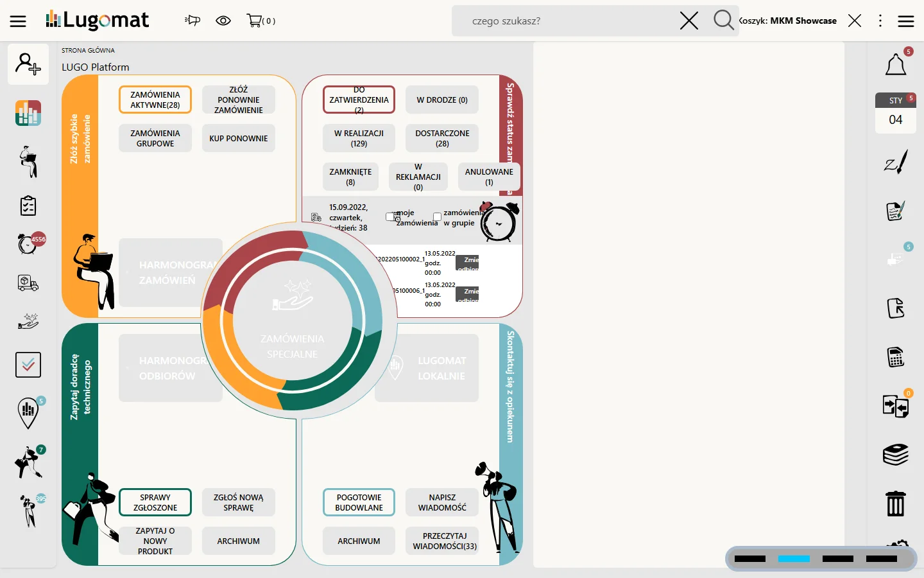
Task: Check the 'moje zamówienia' checkbox
Action: pos(390,217)
